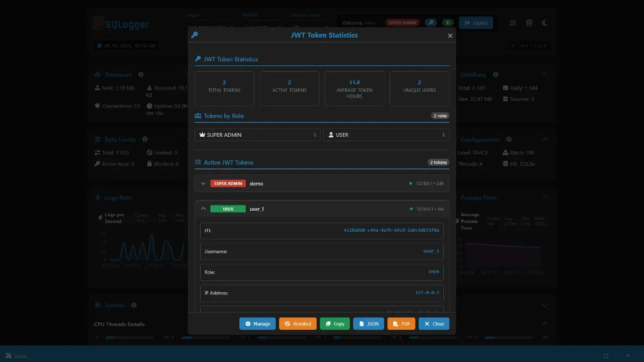This screenshot has height=362, width=644.
Task: Expand the demo SUPER ADMIN token row
Action: [x=203, y=183]
